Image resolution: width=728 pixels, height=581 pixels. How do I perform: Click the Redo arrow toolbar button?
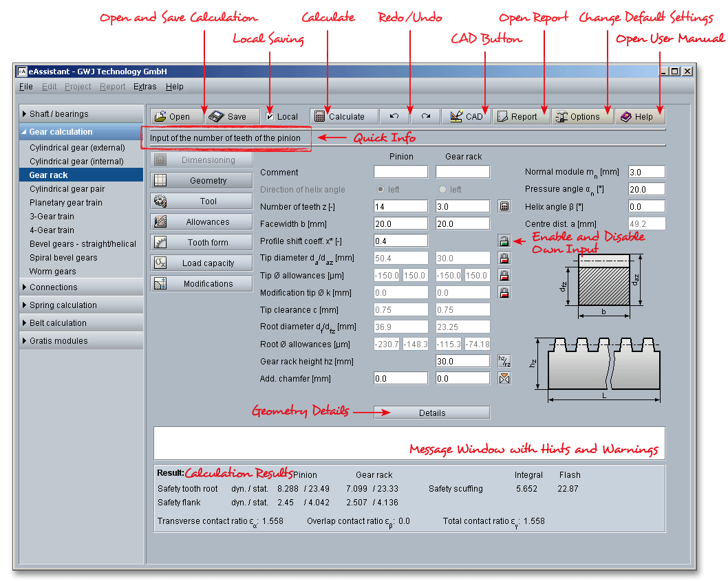click(x=426, y=117)
